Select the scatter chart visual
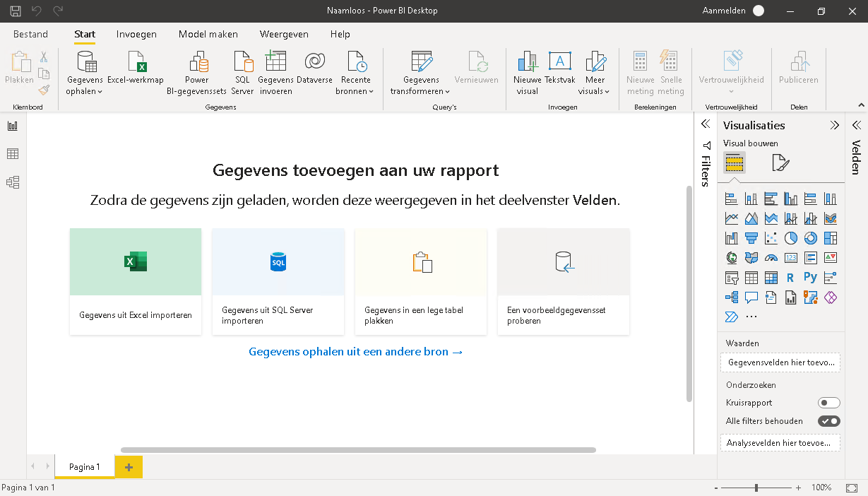Viewport: 868px width, 496px height. (771, 237)
